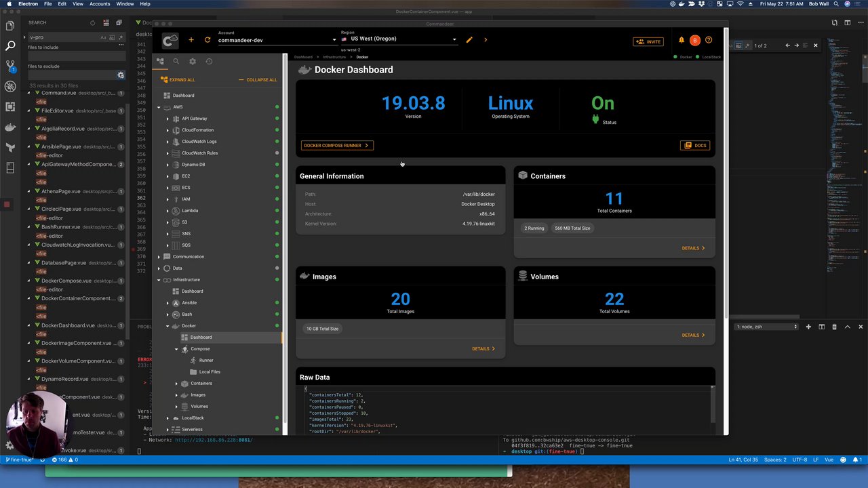Clear search results in VS Code search panel
The width and height of the screenshot is (868, 488).
click(106, 23)
